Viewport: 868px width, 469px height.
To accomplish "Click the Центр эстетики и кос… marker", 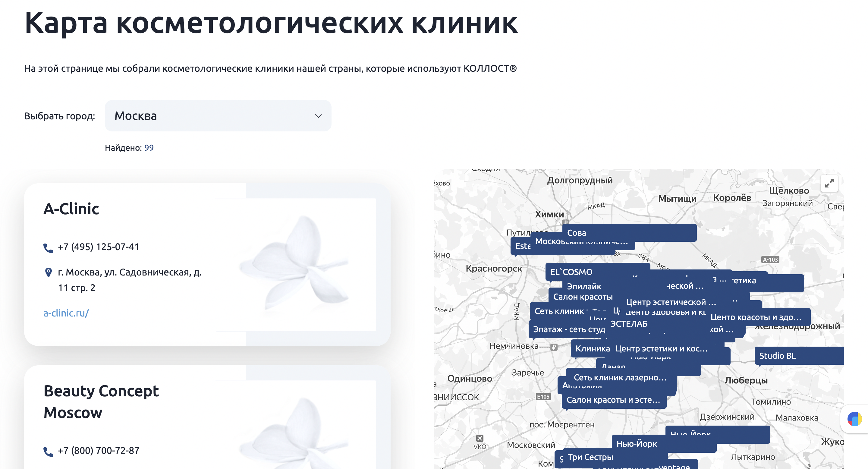I will click(661, 349).
